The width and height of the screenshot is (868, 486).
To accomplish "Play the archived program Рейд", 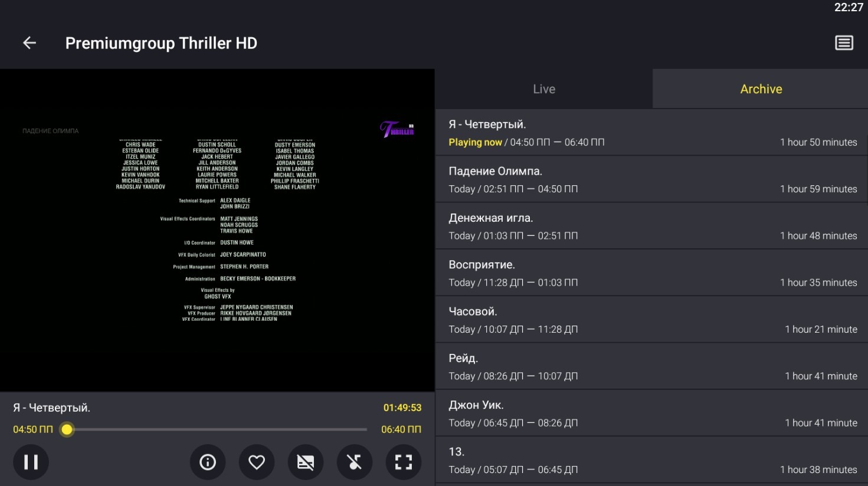I will 651,366.
